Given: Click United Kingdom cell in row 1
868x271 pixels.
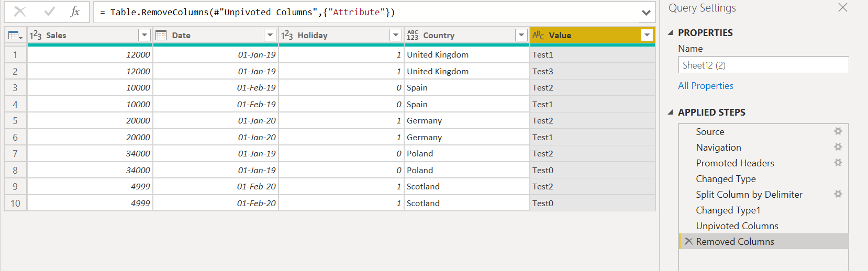Looking at the screenshot, I should pyautogui.click(x=467, y=54).
